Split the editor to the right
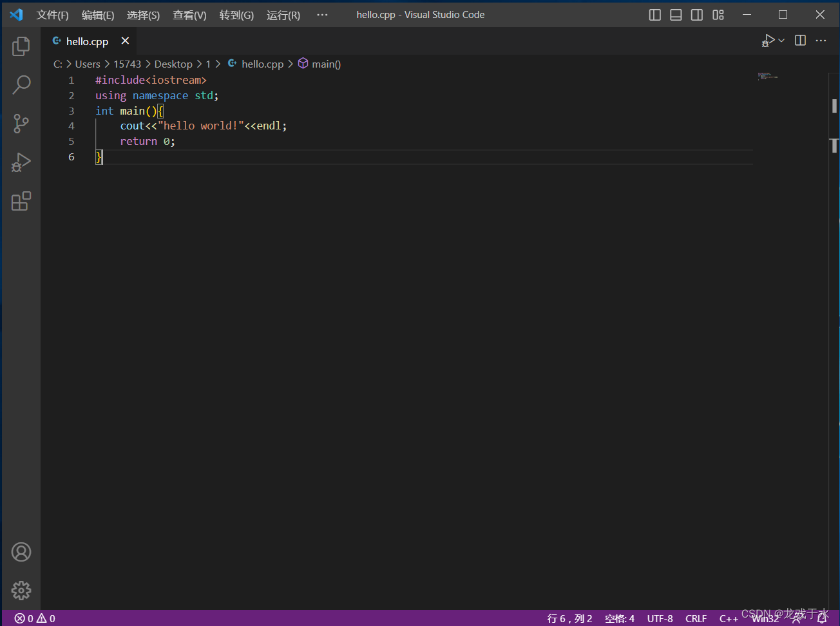The height and width of the screenshot is (626, 840). (x=801, y=41)
